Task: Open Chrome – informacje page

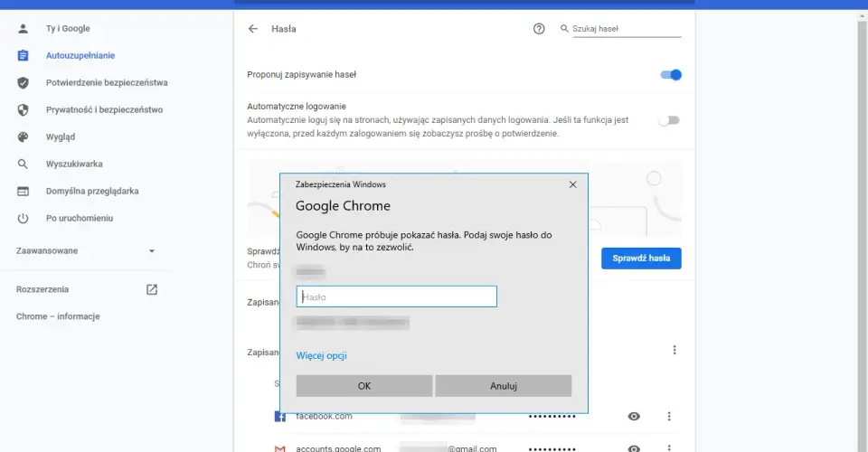Action: coord(58,316)
